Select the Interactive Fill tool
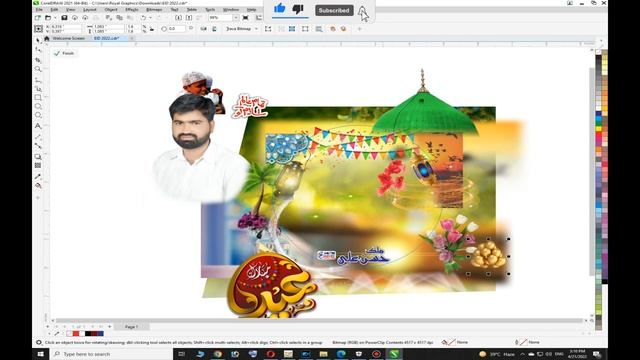 point(38,186)
